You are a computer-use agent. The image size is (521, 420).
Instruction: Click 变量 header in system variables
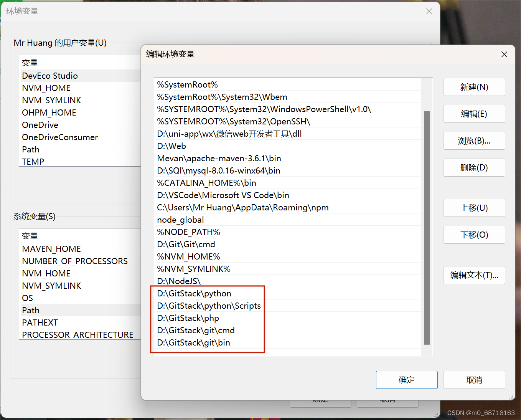pyautogui.click(x=80, y=236)
